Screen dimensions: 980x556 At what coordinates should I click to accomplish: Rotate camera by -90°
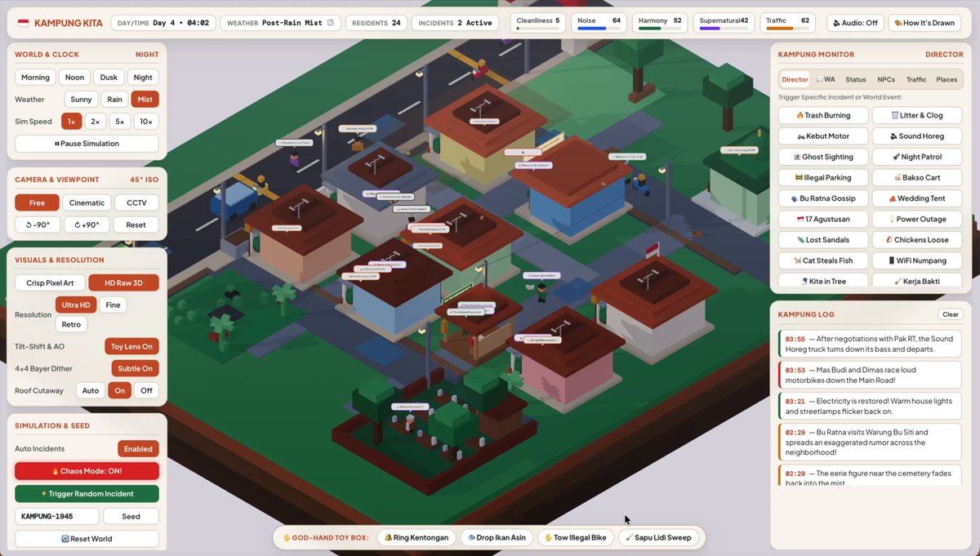(x=37, y=225)
